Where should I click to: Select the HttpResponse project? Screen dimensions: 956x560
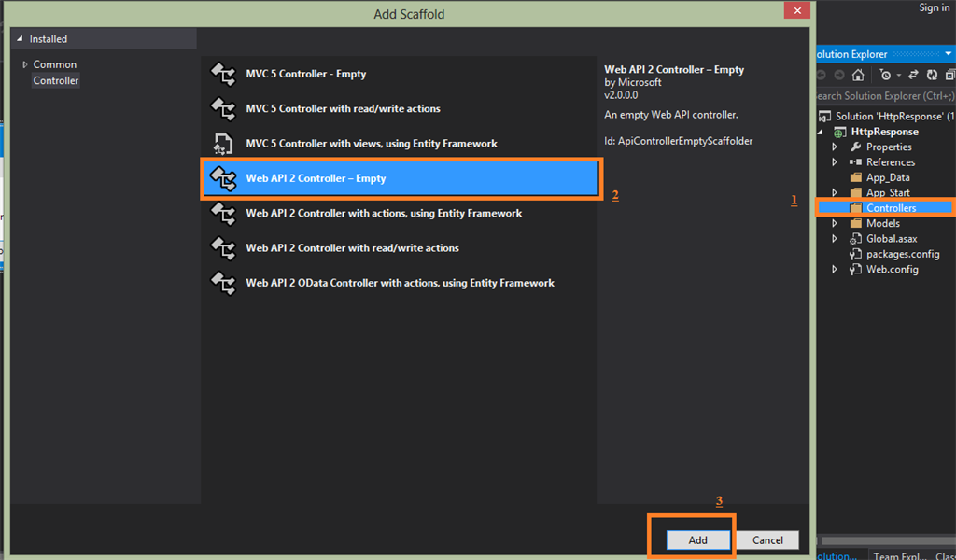(885, 132)
